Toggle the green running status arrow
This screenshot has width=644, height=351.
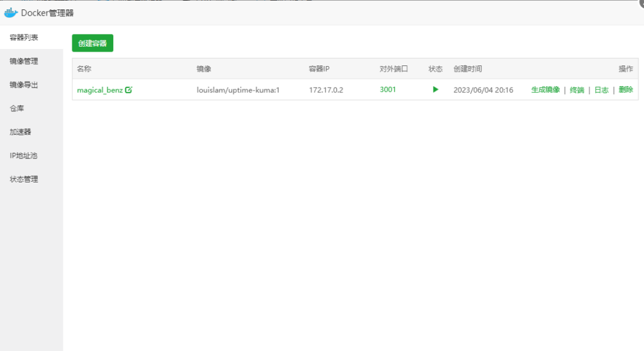point(435,89)
